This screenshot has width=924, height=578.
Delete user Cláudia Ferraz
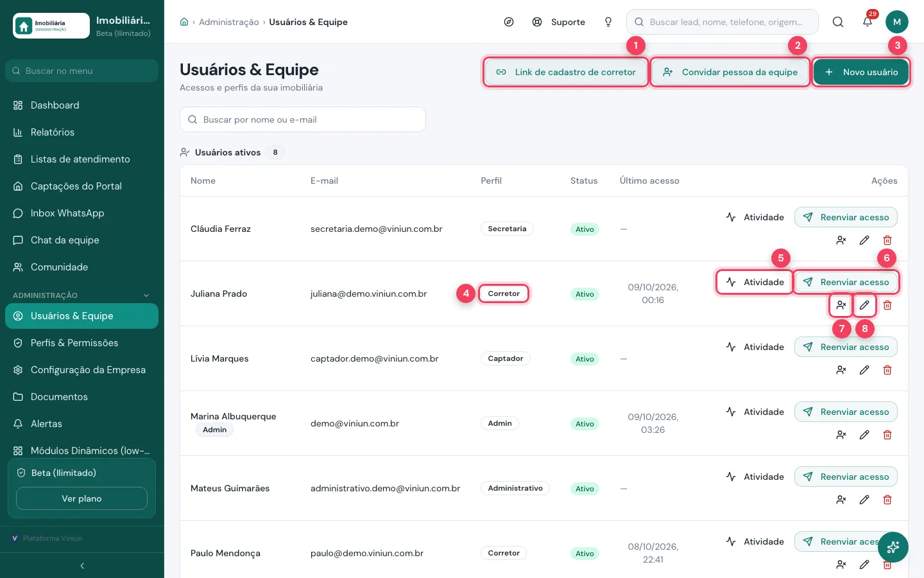(x=887, y=240)
